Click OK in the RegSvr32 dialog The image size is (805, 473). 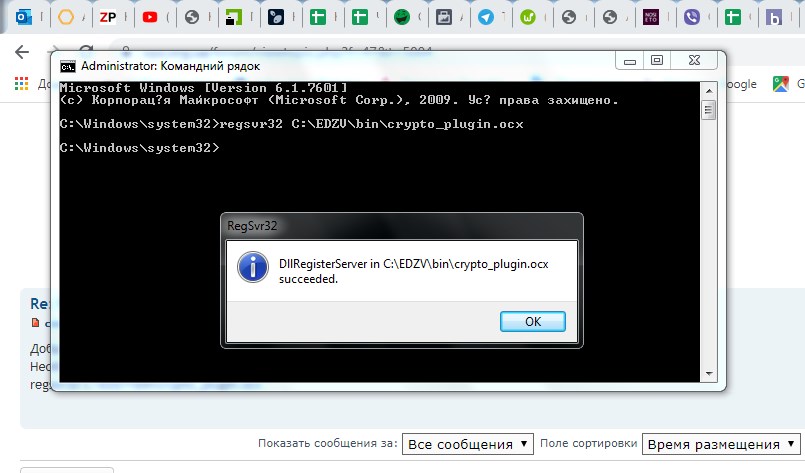click(532, 321)
